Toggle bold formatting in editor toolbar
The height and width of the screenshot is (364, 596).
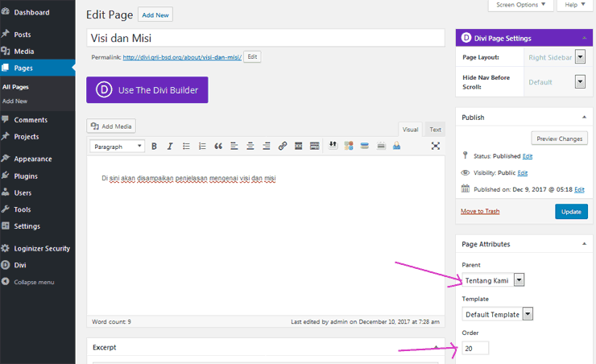(x=154, y=147)
